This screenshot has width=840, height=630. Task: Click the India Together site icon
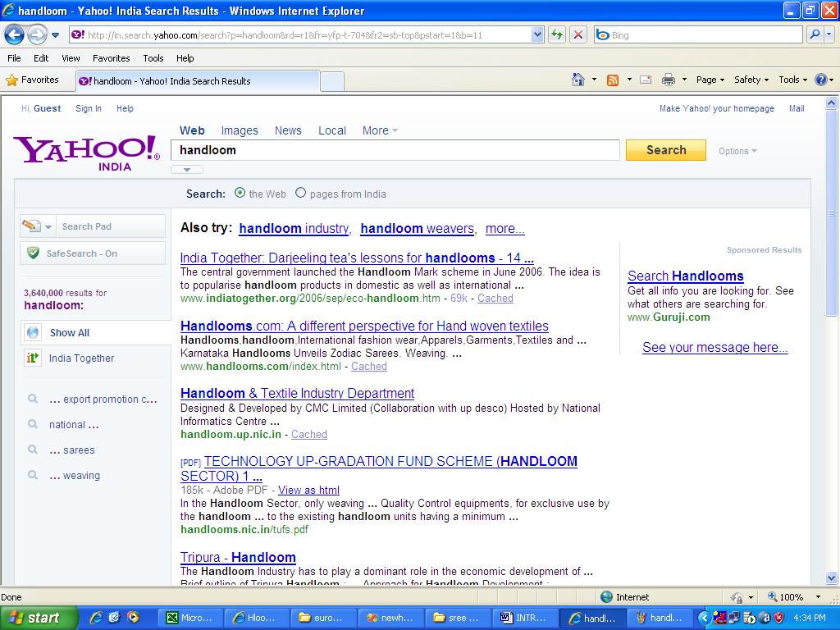point(33,358)
